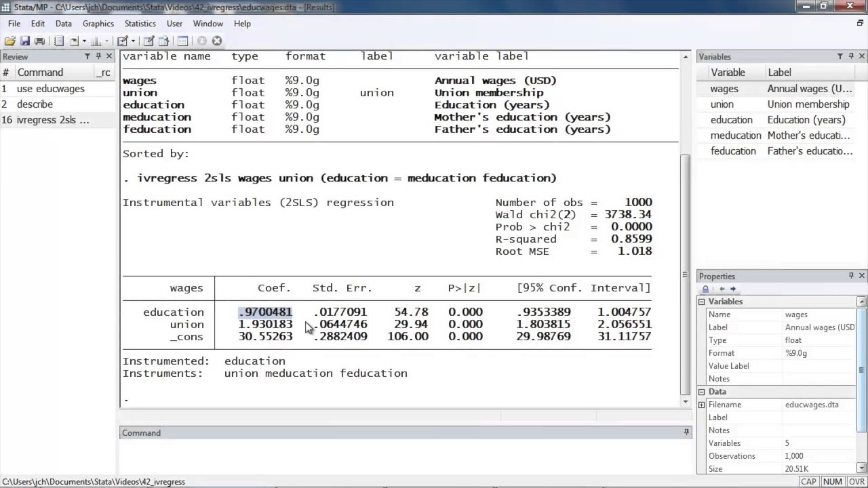
Task: Collapse the Variables section in Properties
Action: click(x=702, y=302)
